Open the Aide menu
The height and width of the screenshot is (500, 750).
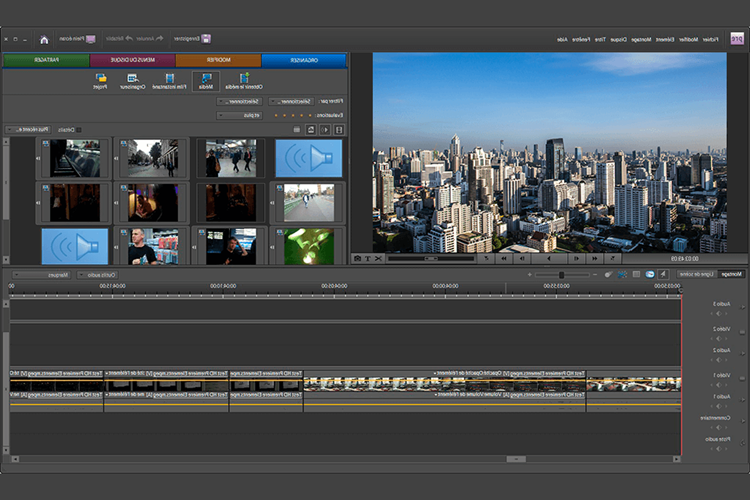562,39
